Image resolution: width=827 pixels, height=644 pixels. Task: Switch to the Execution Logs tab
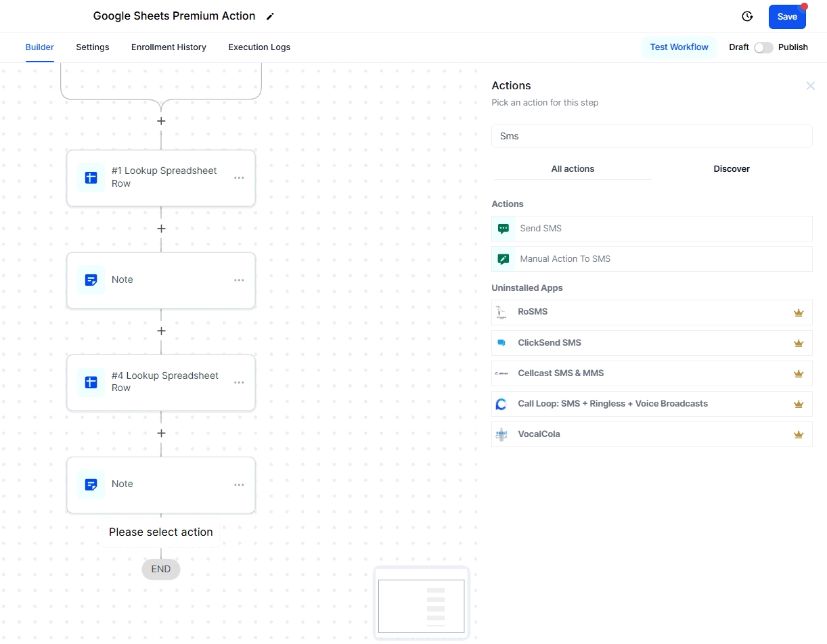[x=259, y=47]
